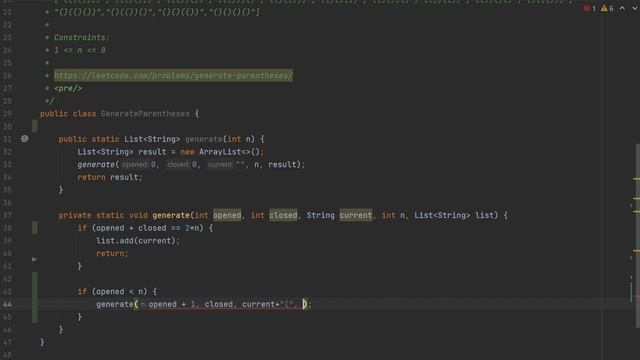Click the editor vertical scrollbar thumb

pyautogui.click(x=638, y=236)
